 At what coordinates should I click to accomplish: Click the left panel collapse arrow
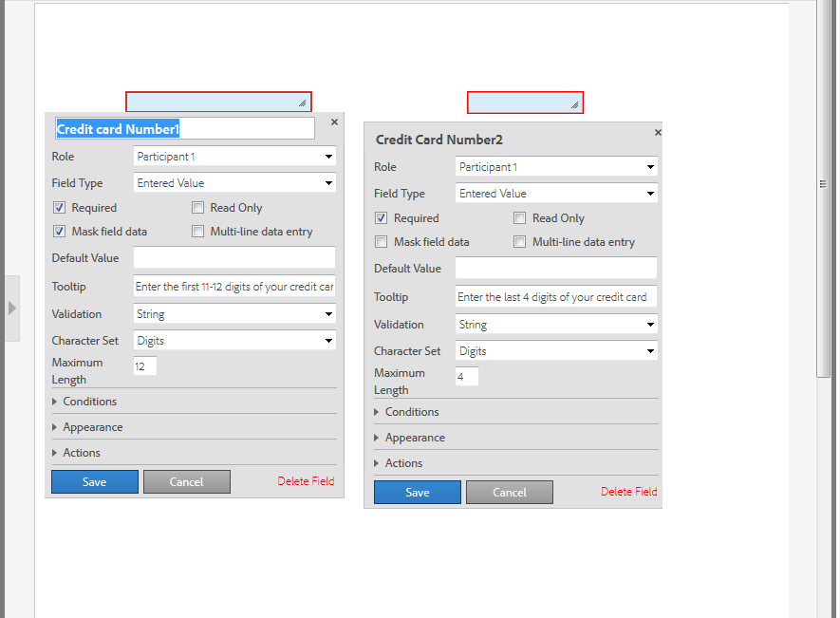click(11, 308)
